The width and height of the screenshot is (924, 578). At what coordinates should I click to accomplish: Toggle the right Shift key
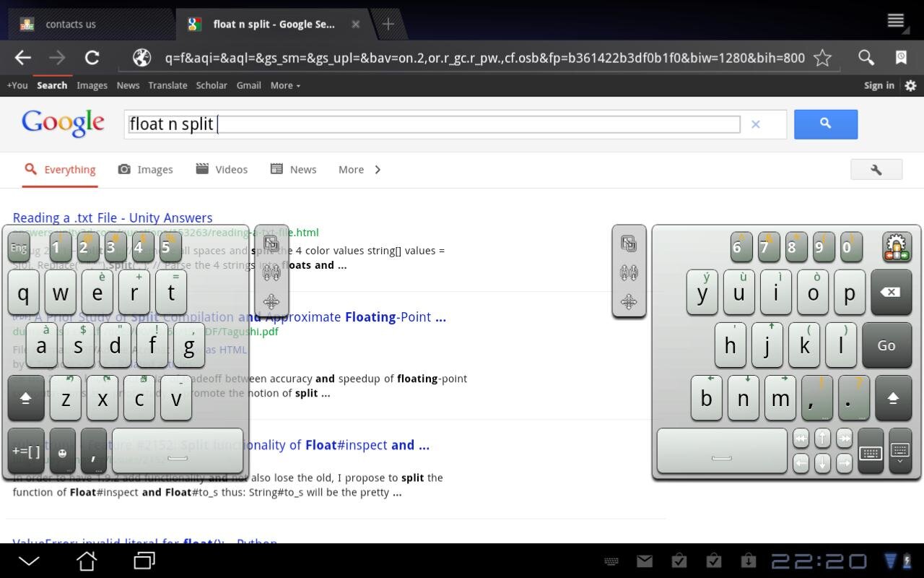coord(893,398)
